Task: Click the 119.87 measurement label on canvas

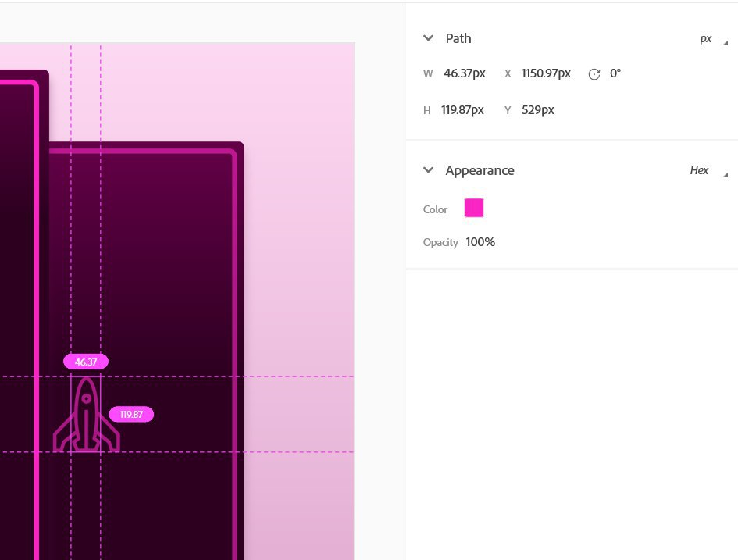Action: (x=131, y=414)
